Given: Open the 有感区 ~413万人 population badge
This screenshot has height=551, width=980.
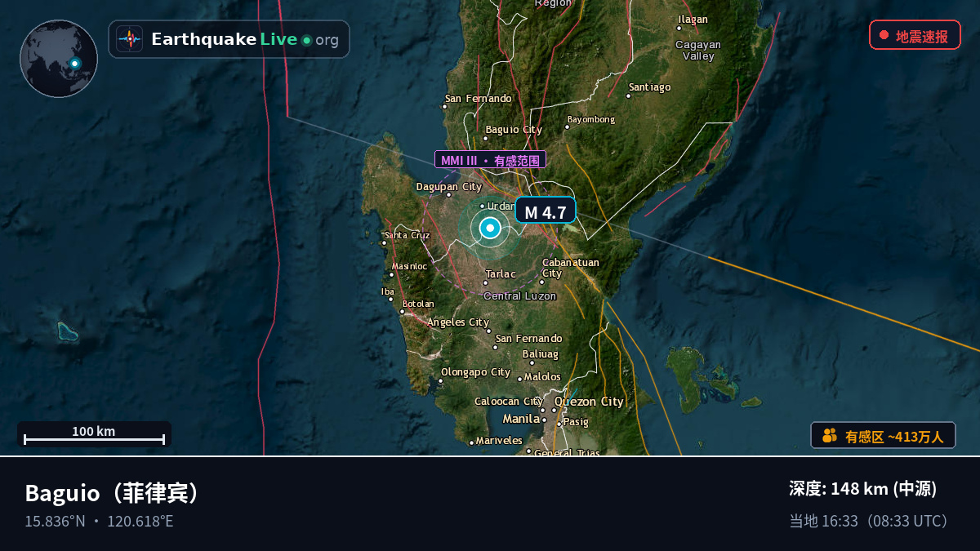Looking at the screenshot, I should 883,436.
